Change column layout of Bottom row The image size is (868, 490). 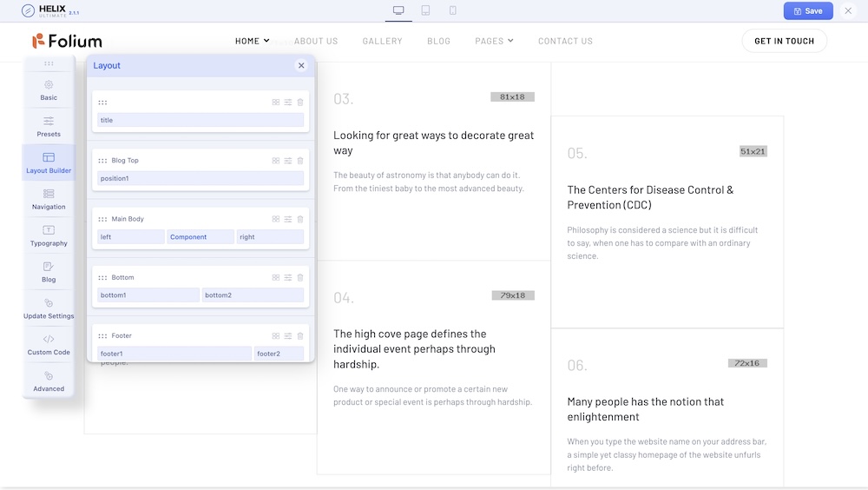click(x=276, y=277)
